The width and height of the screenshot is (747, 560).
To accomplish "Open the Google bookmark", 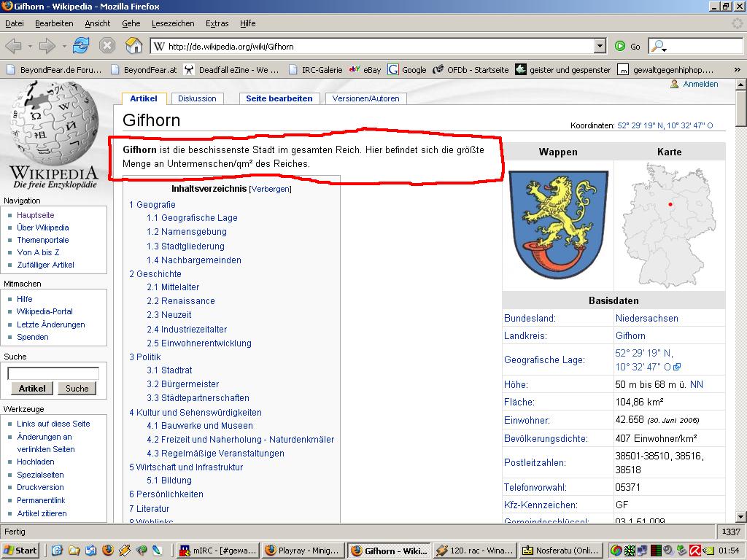I will [x=407, y=70].
